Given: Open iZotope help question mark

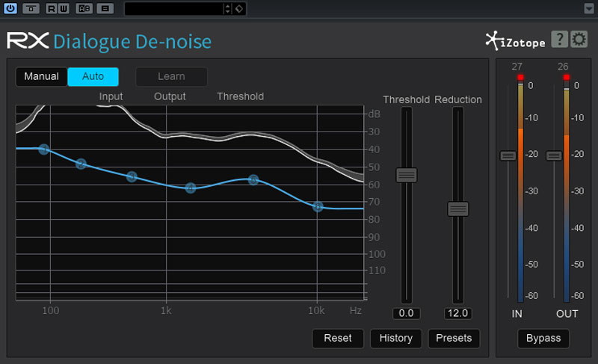Looking at the screenshot, I should click(x=559, y=40).
